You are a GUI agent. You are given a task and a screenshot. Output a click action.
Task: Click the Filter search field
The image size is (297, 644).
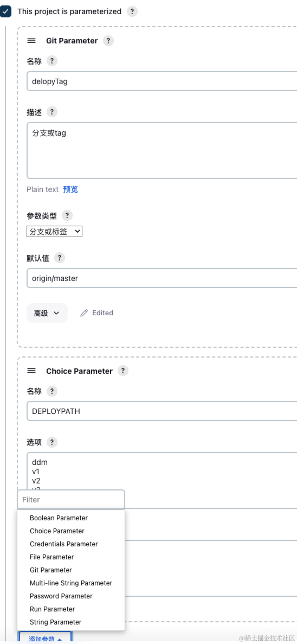tap(71, 500)
